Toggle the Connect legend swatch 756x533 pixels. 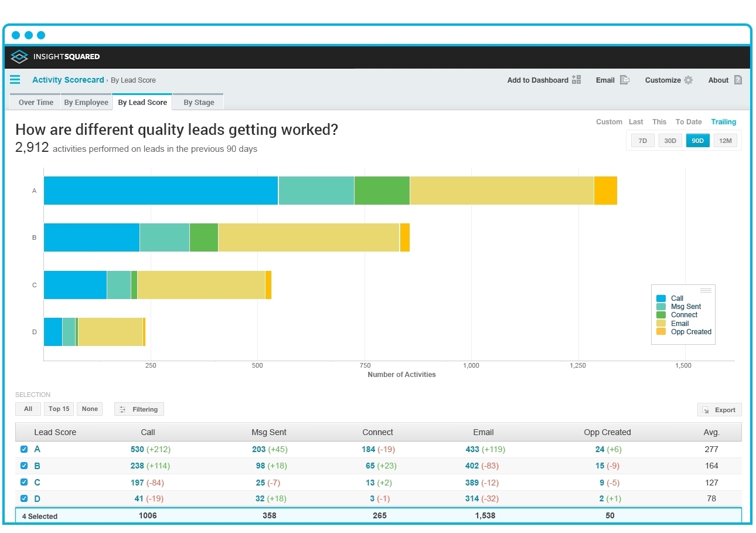click(x=661, y=315)
